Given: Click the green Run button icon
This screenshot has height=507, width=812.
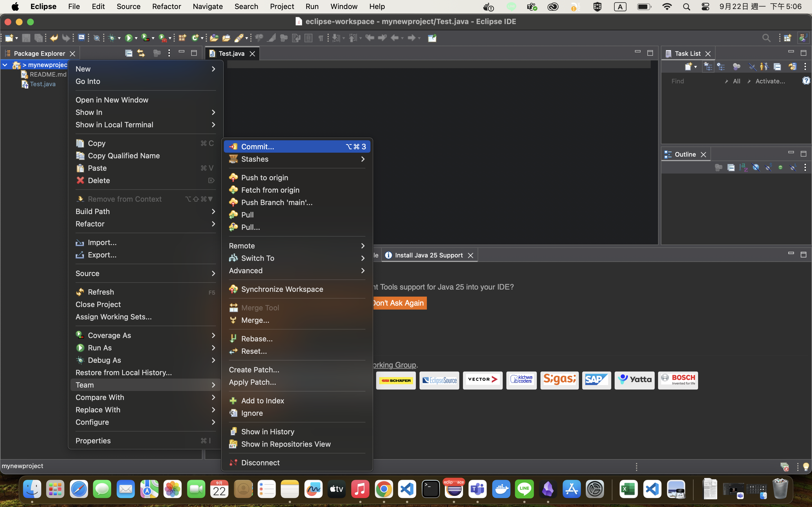Looking at the screenshot, I should click(129, 38).
